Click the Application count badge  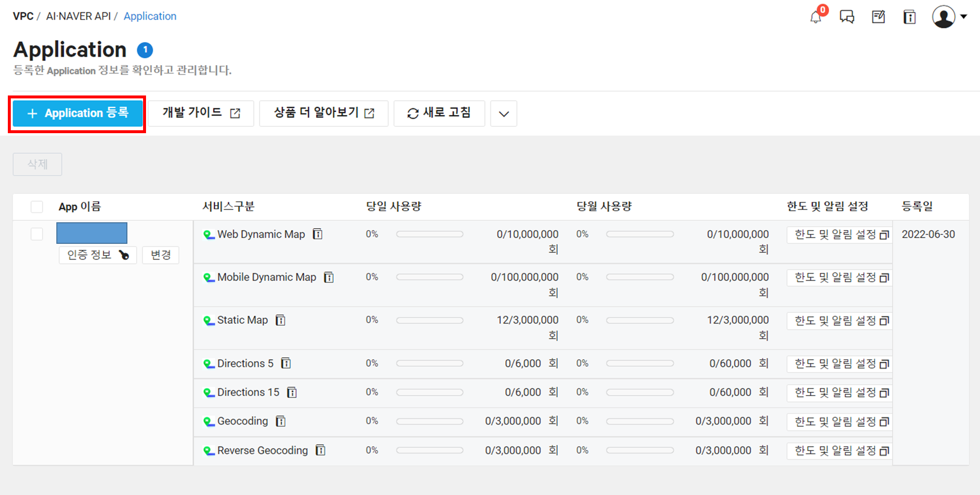point(145,50)
